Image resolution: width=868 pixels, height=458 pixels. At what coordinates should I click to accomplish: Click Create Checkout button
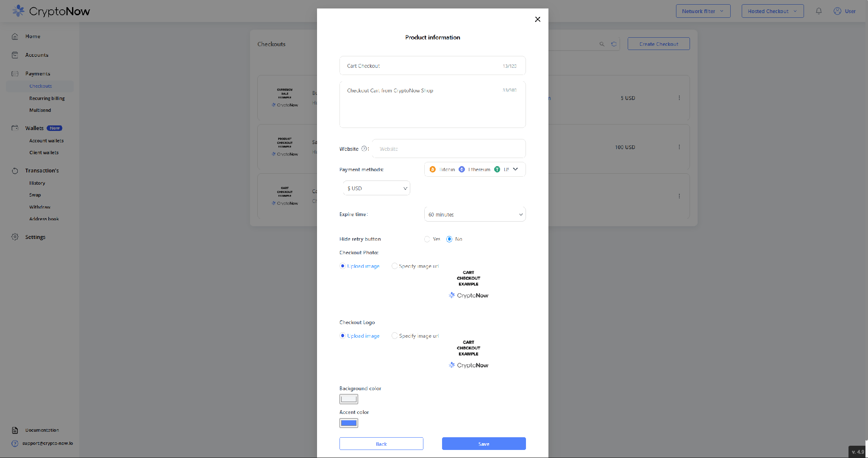pos(658,44)
